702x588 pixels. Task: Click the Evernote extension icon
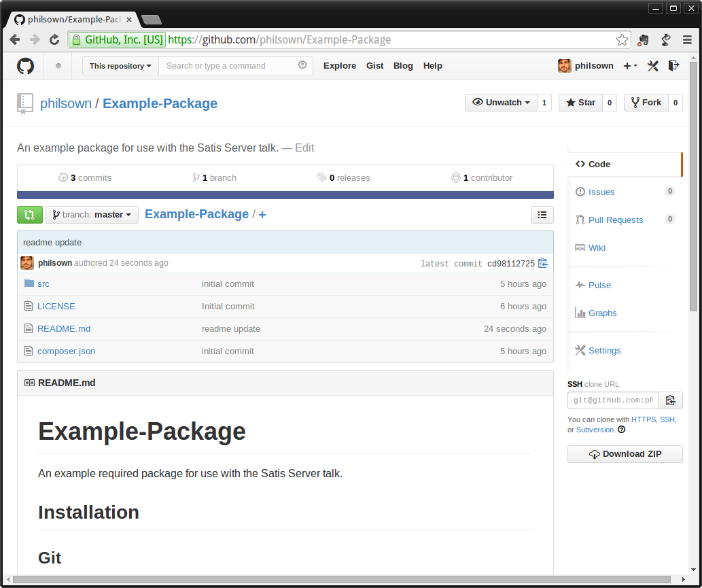(x=644, y=40)
